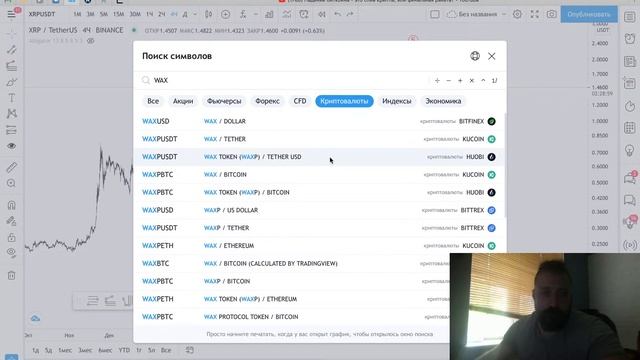The height and width of the screenshot is (360, 640).
Task: Open the indicator templates icon
Action: 287,14
